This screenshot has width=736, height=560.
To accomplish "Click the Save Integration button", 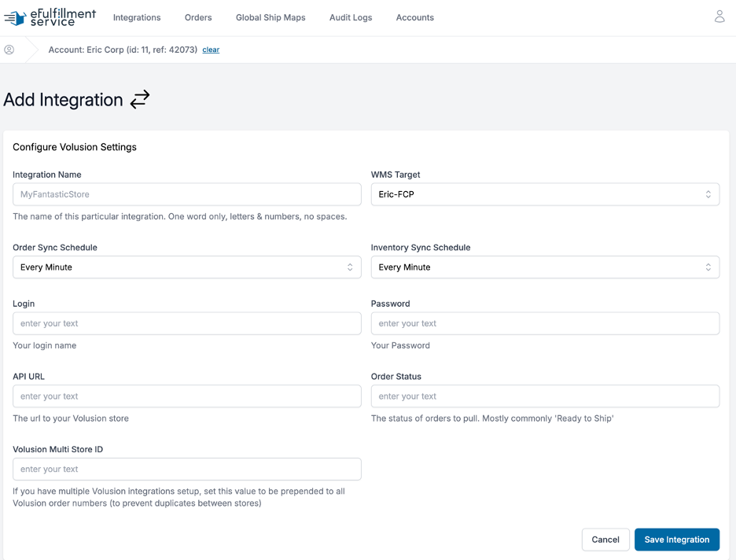I will 676,540.
